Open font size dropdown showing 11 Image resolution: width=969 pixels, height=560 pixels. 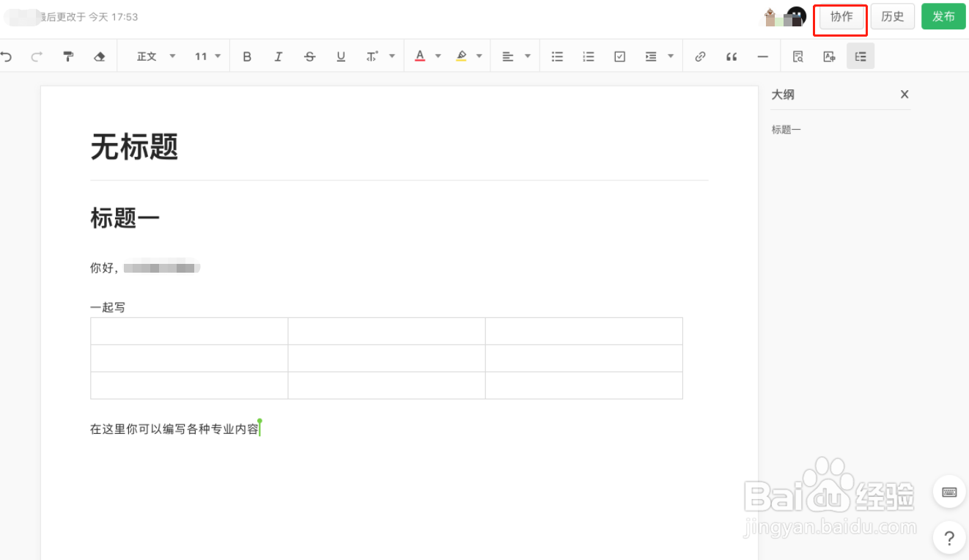(207, 56)
